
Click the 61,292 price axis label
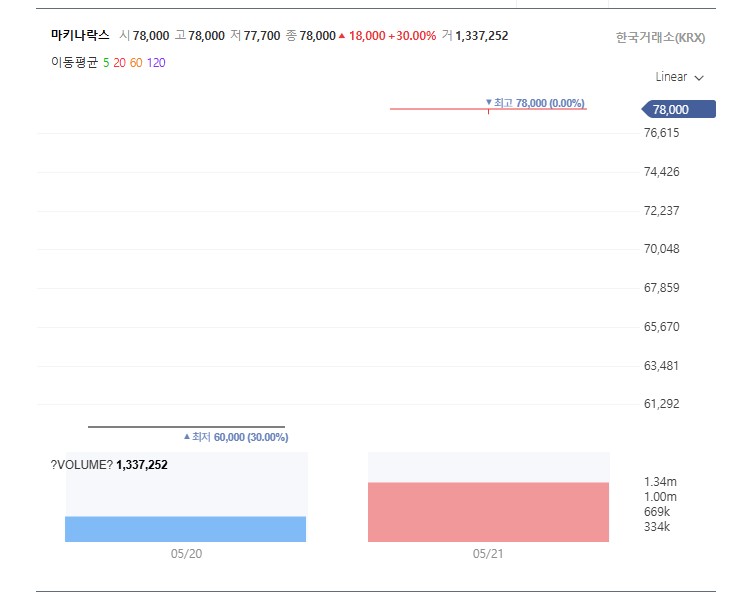(661, 404)
